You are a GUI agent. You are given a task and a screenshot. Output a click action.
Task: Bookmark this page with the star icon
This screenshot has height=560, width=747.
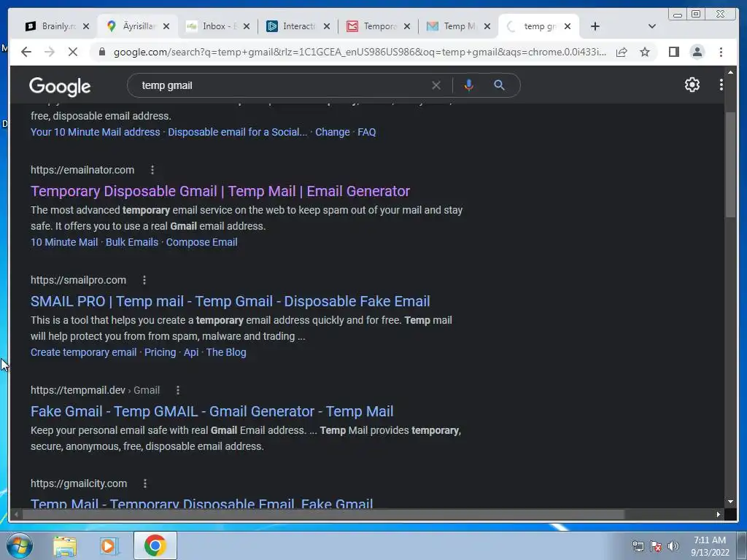tap(645, 52)
